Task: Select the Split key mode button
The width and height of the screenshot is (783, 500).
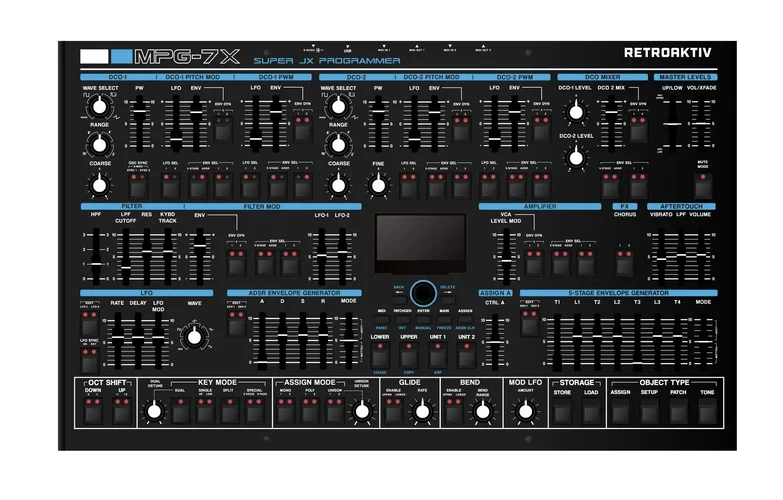Action: (x=229, y=411)
